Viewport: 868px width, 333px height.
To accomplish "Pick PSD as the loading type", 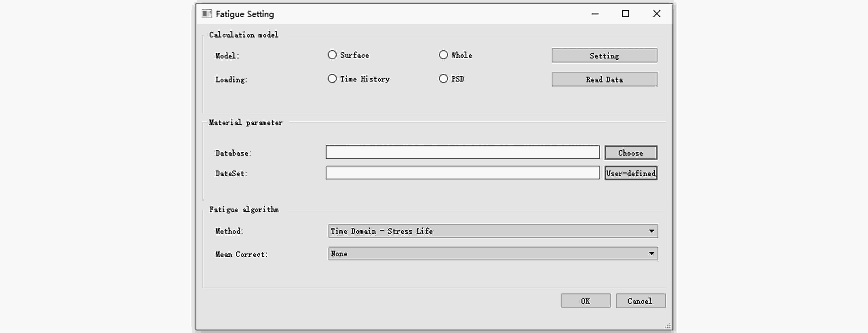I will point(444,79).
